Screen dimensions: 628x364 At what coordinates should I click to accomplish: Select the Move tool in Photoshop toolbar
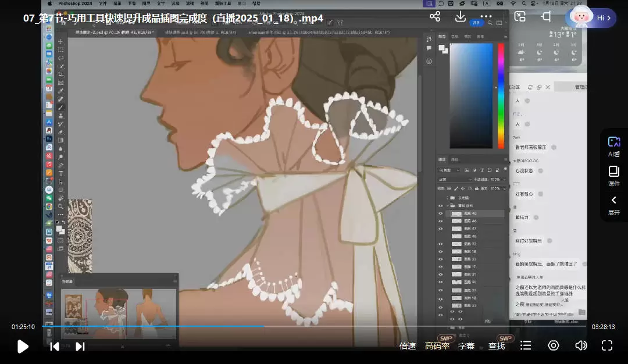61,41
